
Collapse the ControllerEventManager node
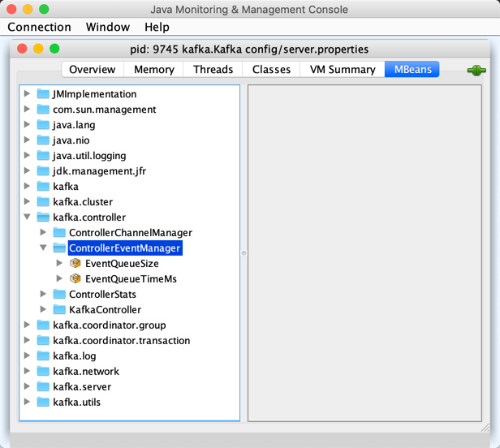tap(44, 248)
